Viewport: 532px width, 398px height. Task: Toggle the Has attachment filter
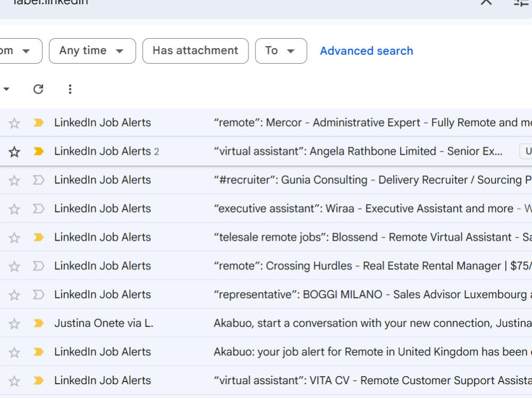click(195, 51)
